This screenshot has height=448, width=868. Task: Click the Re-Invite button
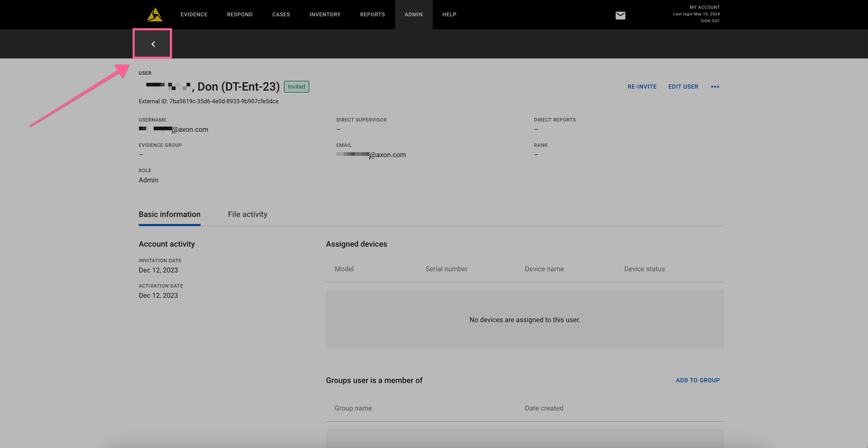click(642, 87)
